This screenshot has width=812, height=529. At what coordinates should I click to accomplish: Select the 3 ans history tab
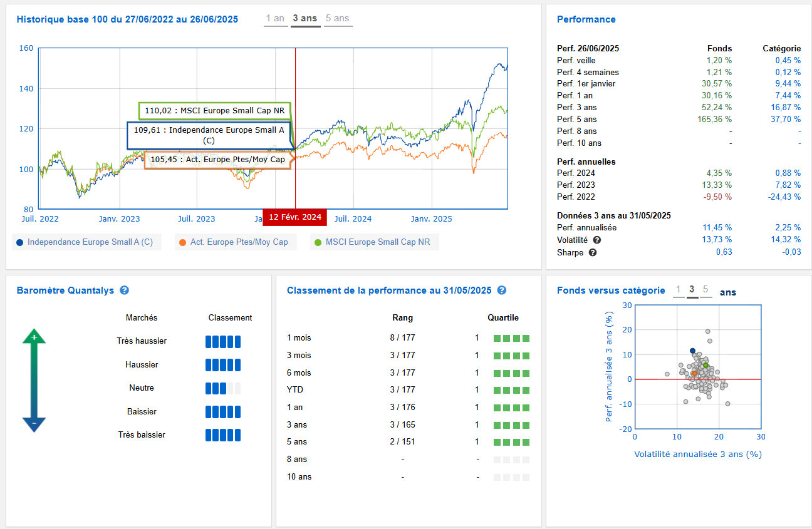tap(305, 19)
